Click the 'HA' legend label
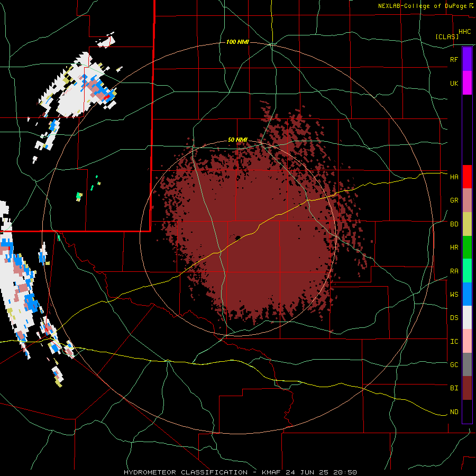 pos(454,177)
